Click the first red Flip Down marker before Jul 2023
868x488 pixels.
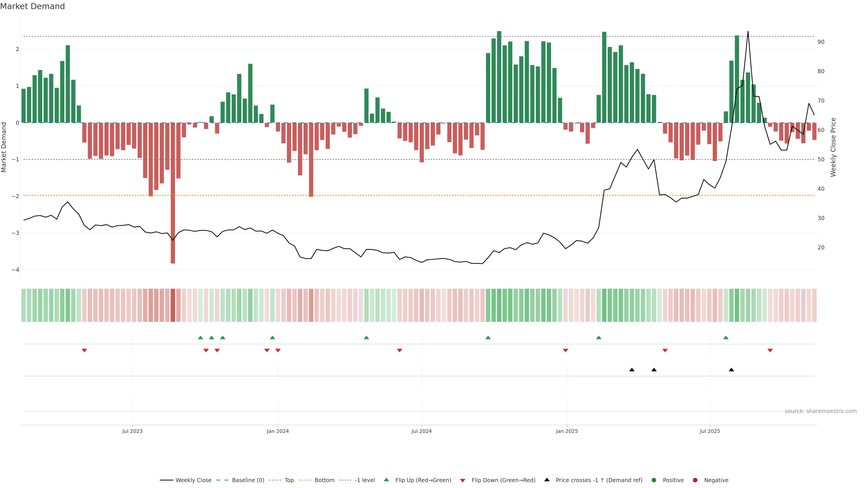coord(85,351)
